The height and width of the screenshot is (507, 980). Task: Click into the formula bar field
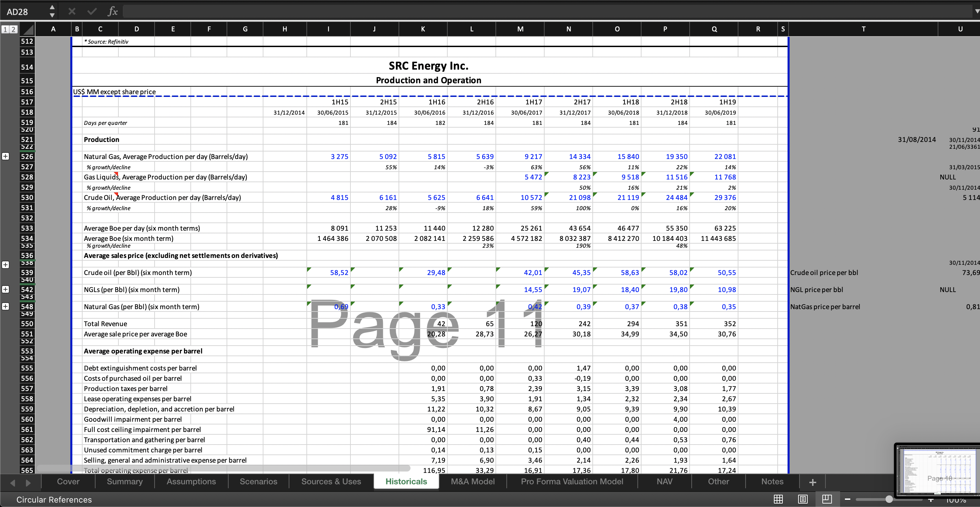click(547, 11)
